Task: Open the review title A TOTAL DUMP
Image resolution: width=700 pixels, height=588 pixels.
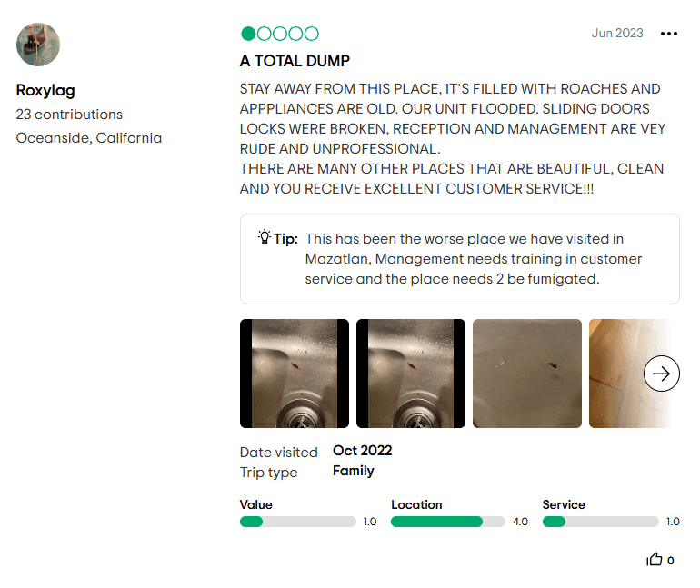Action: pyautogui.click(x=295, y=61)
